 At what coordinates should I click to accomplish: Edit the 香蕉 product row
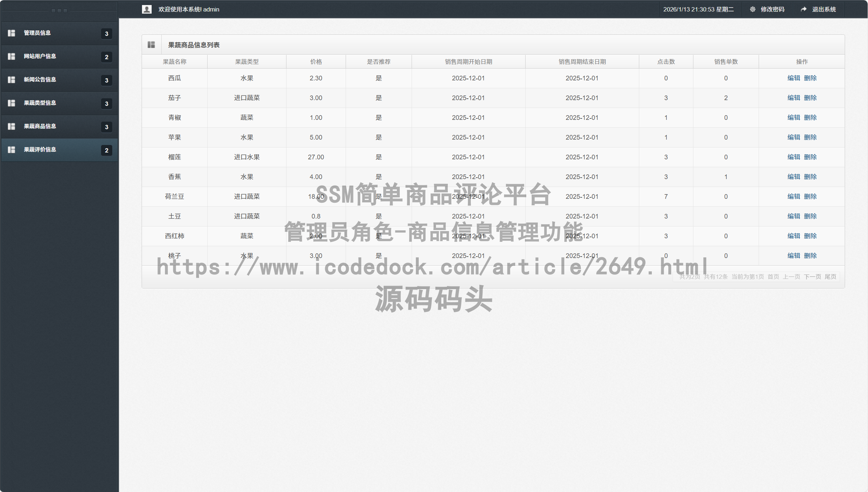coord(793,177)
